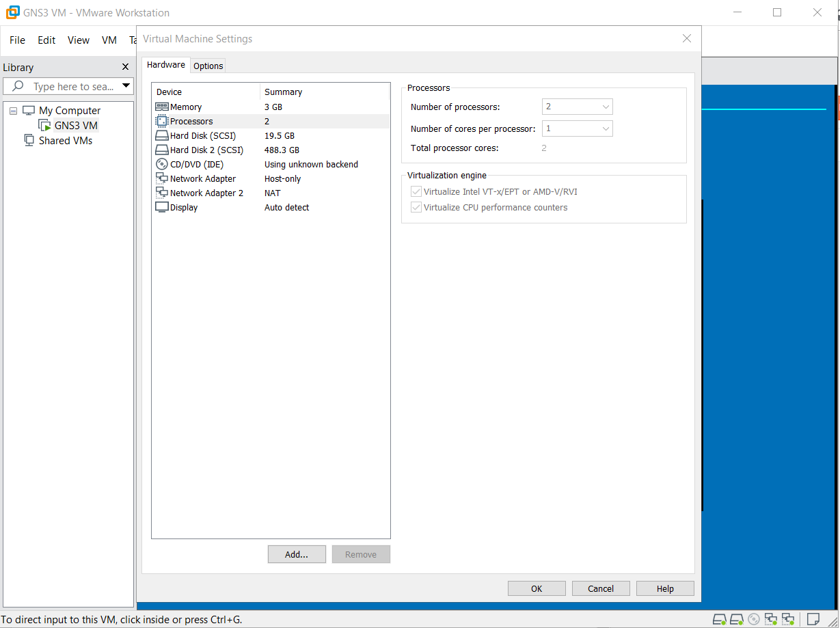Select the 'Hard Disk 2 (SCSI)' row label
Image resolution: width=840 pixels, height=628 pixels.
point(206,150)
